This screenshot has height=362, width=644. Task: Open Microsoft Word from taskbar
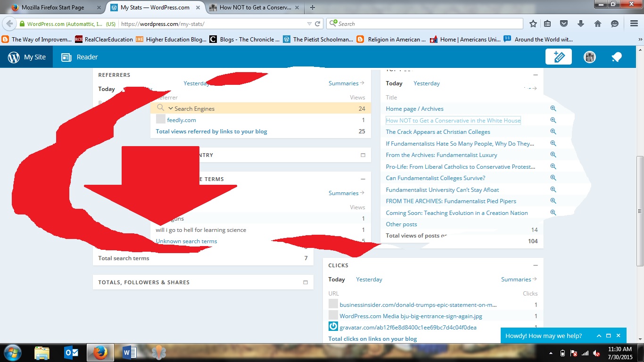(129, 353)
